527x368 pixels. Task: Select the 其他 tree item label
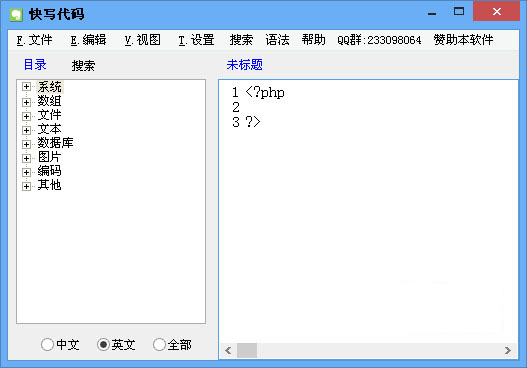(x=49, y=185)
